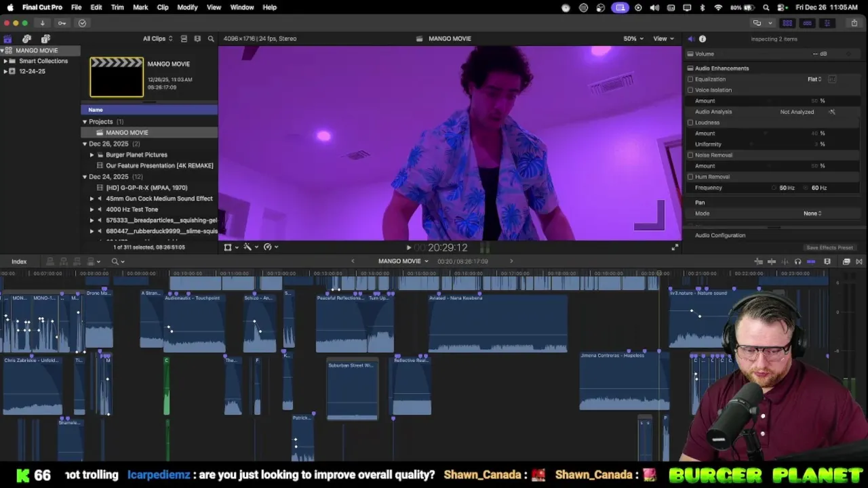Toggle clip appearance filmstrip/list icon

coord(184,39)
